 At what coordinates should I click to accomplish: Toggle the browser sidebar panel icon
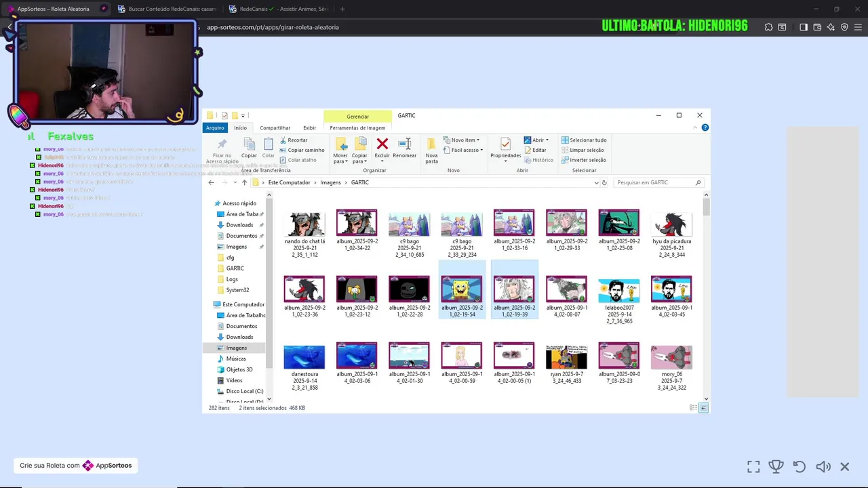coord(804,27)
